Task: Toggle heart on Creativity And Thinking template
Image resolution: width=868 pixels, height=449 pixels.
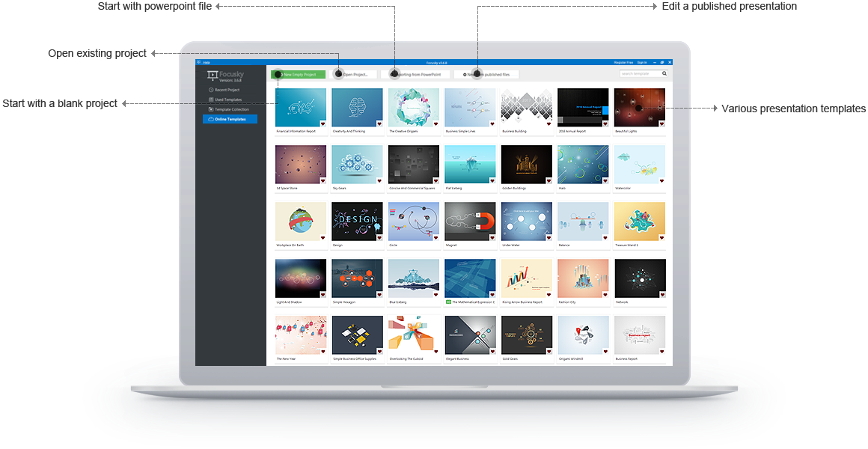Action: (379, 123)
